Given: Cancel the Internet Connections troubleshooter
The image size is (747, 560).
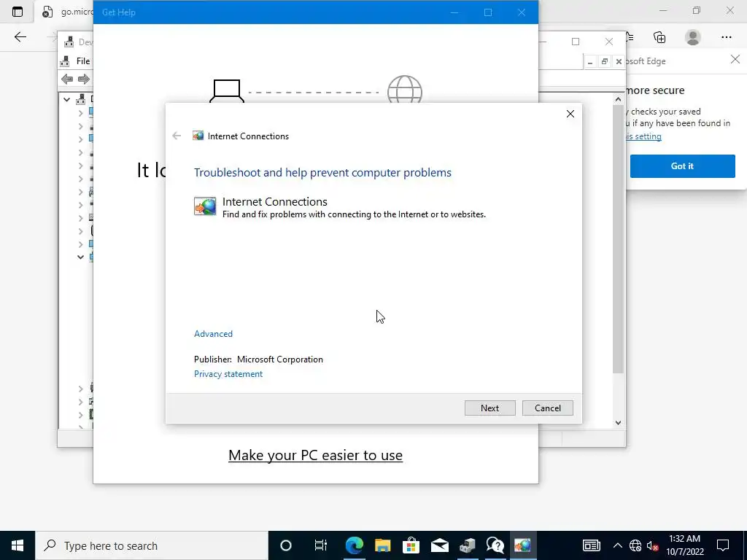Looking at the screenshot, I should click(547, 408).
